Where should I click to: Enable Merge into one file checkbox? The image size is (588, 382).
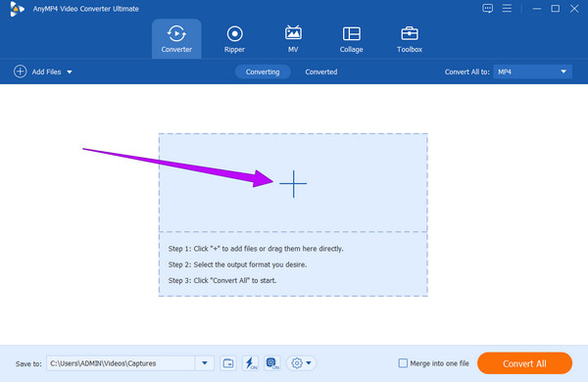click(x=403, y=363)
